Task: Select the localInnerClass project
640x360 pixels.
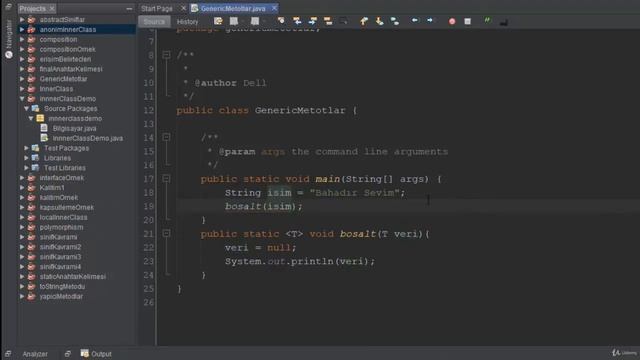Action: [63, 217]
